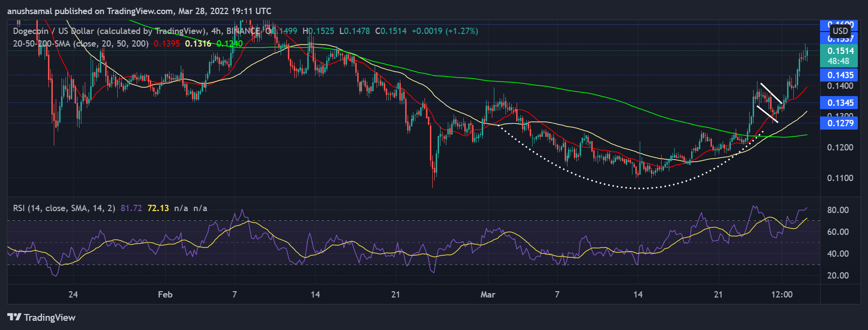Click the TradingView logo icon
The image size is (868, 330).
click(x=15, y=317)
